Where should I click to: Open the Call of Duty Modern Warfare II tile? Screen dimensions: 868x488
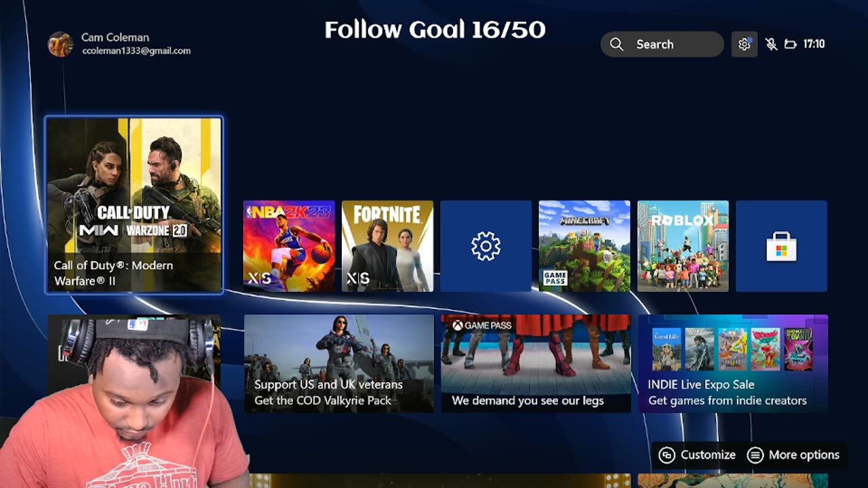tap(134, 205)
